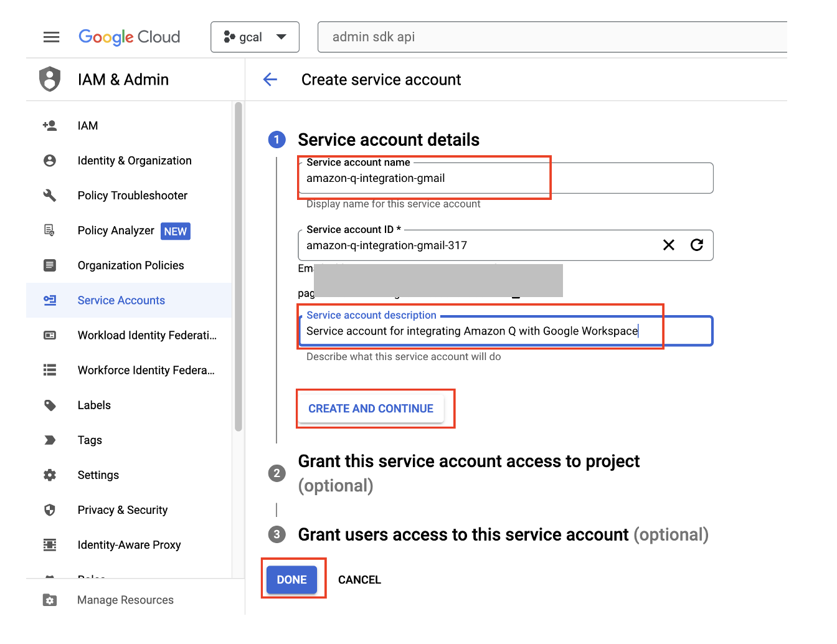Image resolution: width=837 pixels, height=644 pixels.
Task: Click the Policy Analyzer document icon
Action: click(50, 230)
